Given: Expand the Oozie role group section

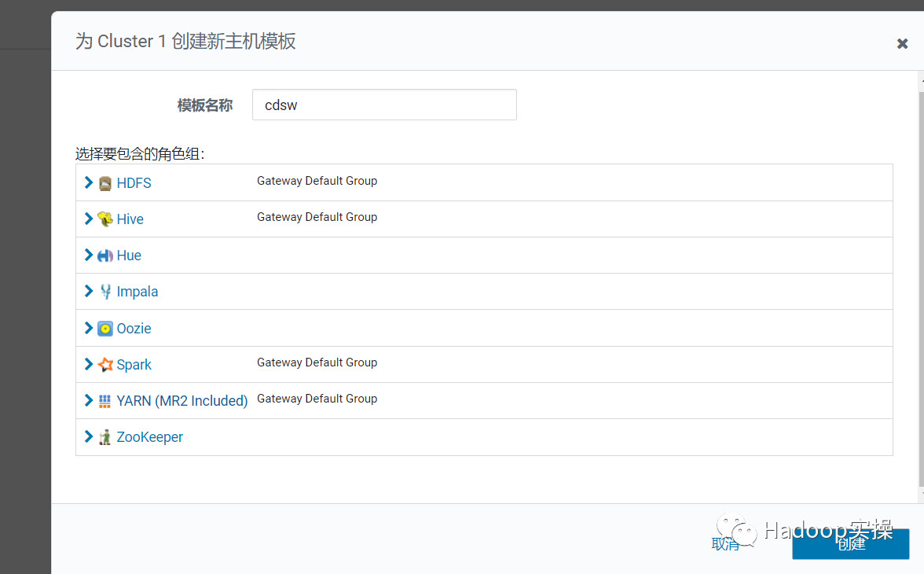Looking at the screenshot, I should coord(88,328).
